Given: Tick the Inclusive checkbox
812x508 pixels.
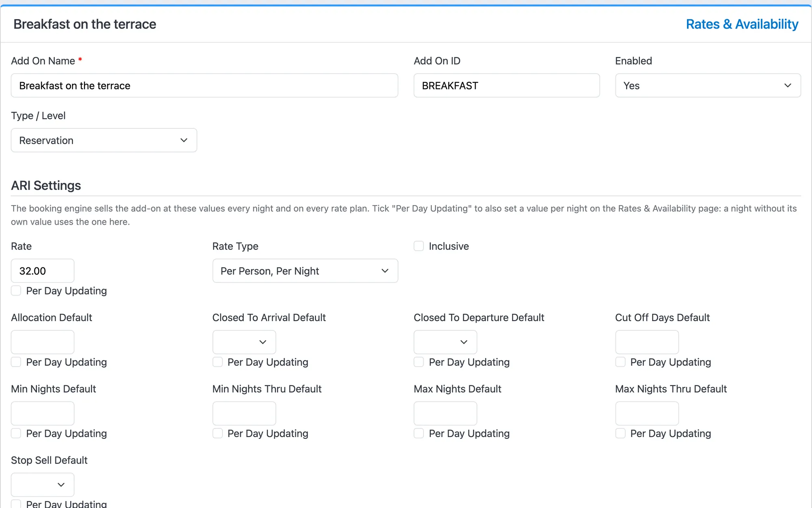Looking at the screenshot, I should (419, 246).
